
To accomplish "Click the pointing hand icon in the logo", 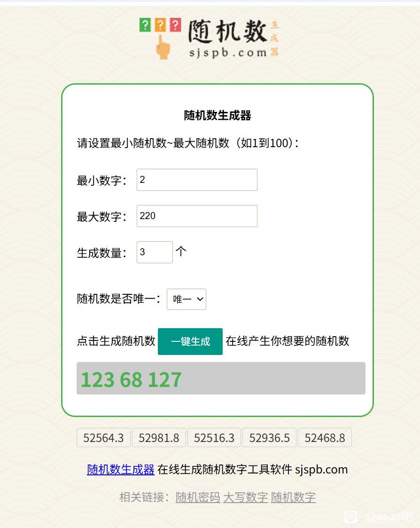I will click(163, 47).
